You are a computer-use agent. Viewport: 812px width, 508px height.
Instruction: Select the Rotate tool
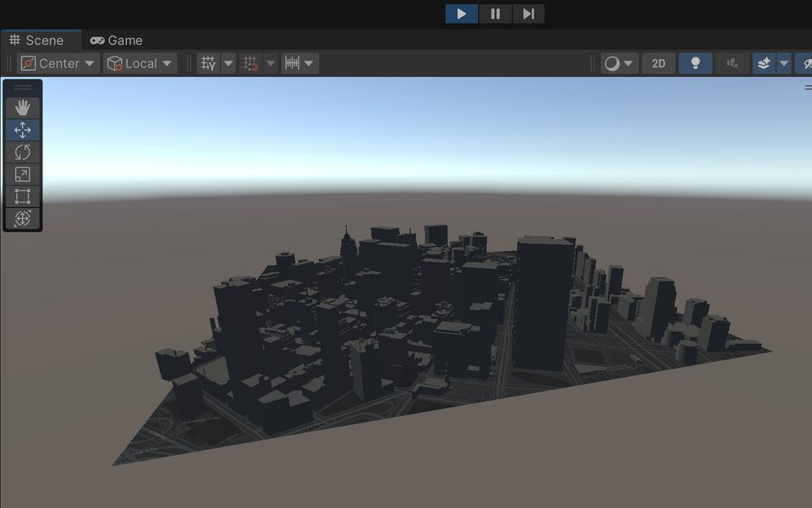coord(23,152)
